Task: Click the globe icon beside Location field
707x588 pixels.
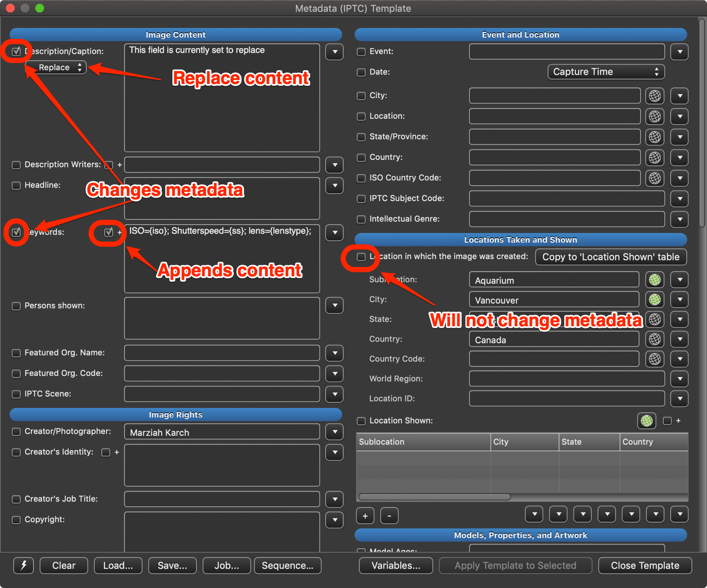Action: pos(655,116)
